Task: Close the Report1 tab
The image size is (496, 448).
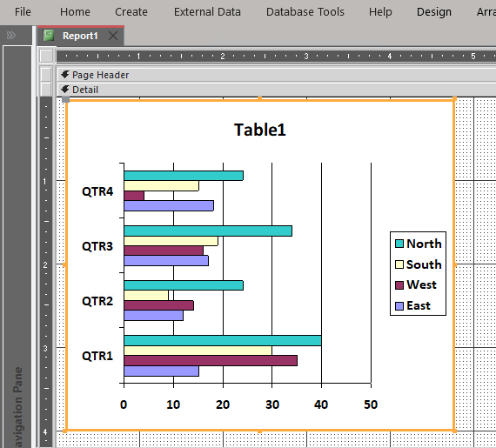Action: (x=113, y=36)
